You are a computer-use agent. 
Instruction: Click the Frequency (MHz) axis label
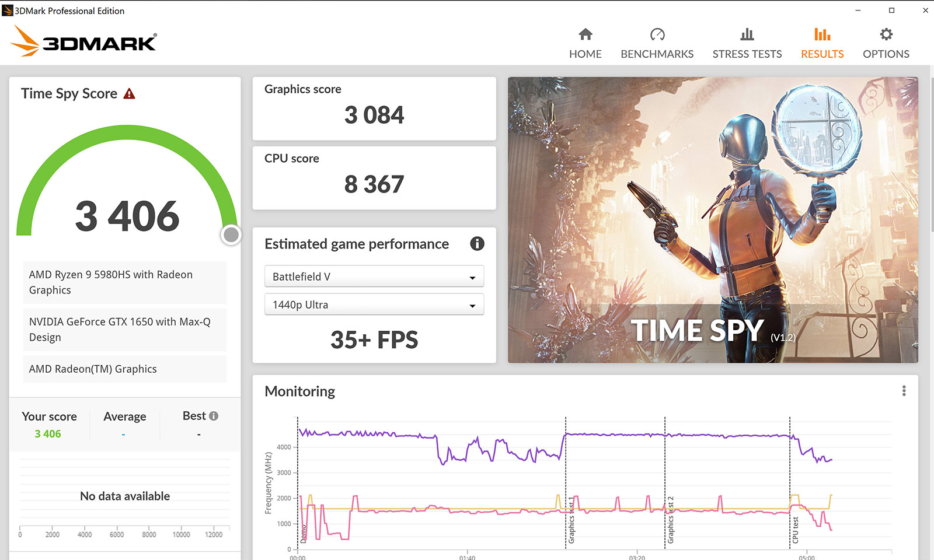click(269, 483)
